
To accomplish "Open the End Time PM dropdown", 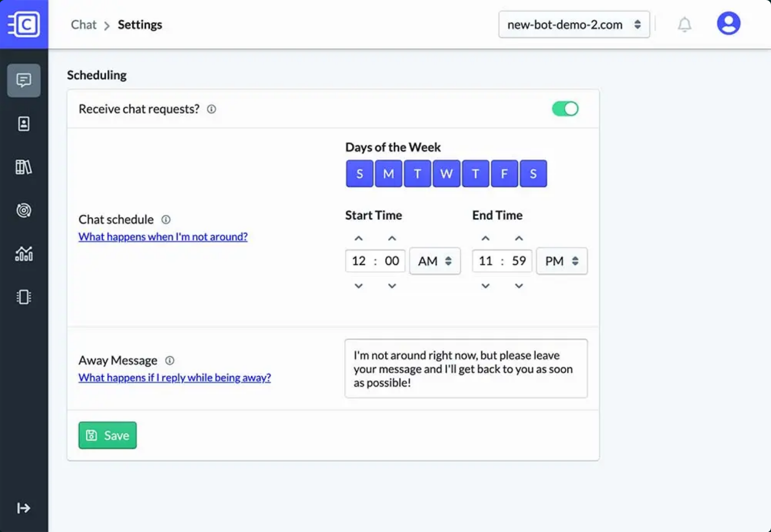I will [x=561, y=261].
